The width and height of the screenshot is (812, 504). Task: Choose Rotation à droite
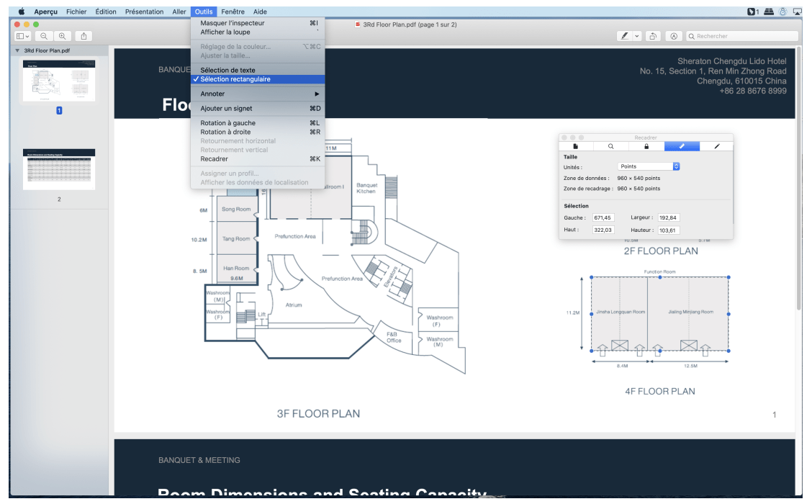[258, 132]
